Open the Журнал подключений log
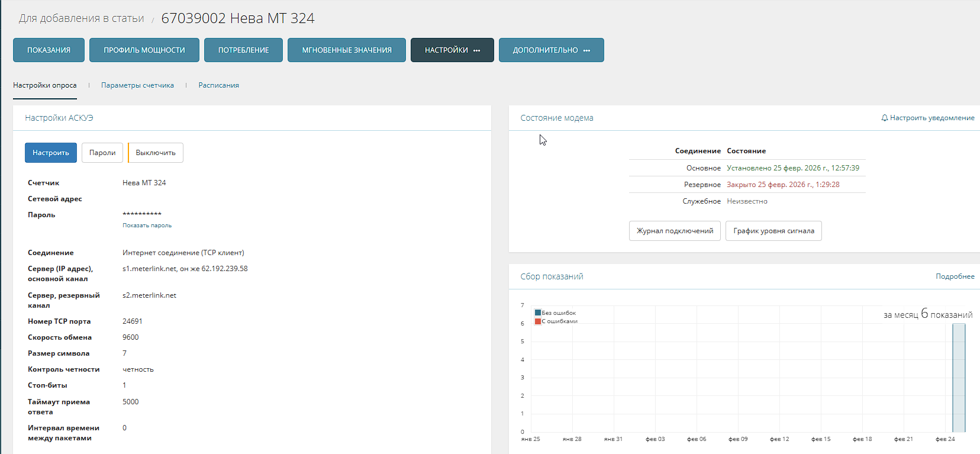Image resolution: width=980 pixels, height=454 pixels. click(675, 231)
